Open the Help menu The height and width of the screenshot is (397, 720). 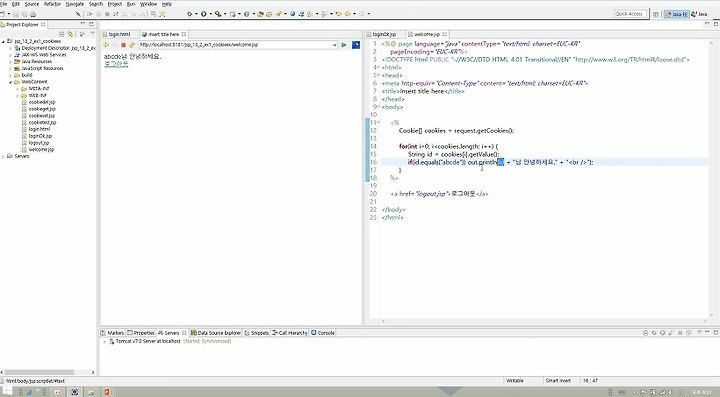tap(167, 4)
